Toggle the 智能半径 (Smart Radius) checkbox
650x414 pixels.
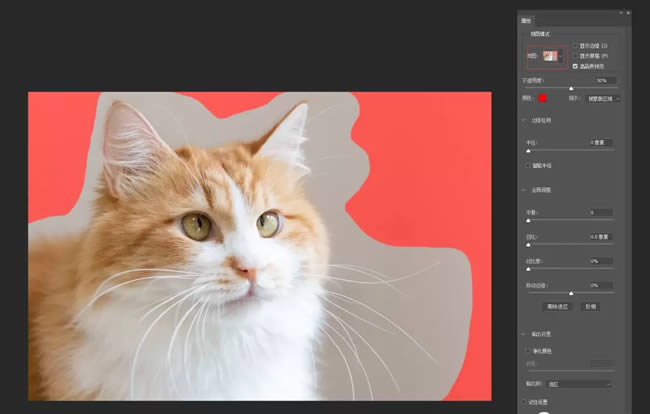[528, 165]
